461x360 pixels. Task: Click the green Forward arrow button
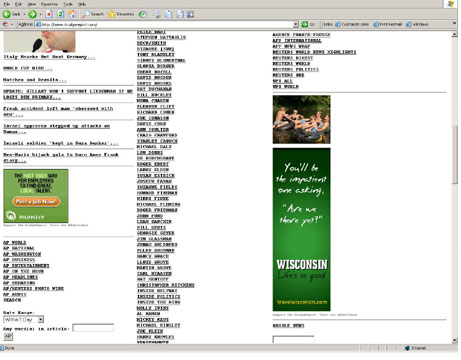click(x=32, y=14)
